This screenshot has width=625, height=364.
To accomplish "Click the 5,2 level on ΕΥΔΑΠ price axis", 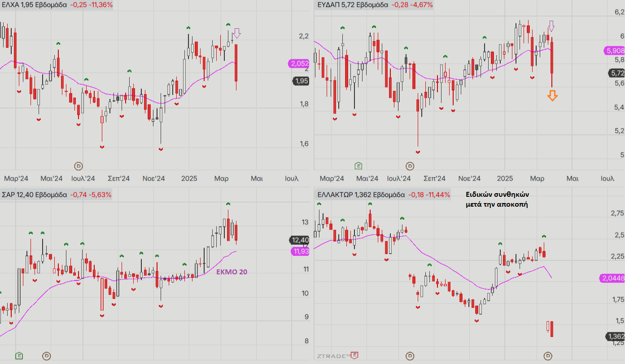I will 620,131.
